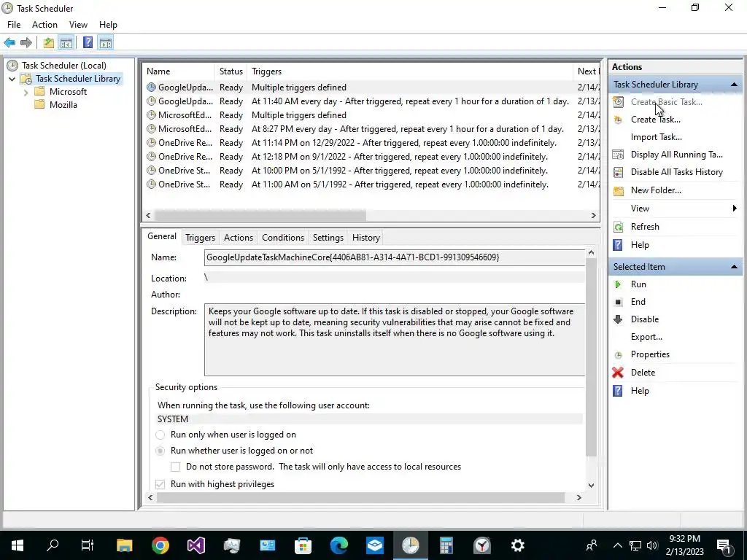Open Calculator from the taskbar
Viewport: 747px width, 560px height.
(x=446, y=545)
